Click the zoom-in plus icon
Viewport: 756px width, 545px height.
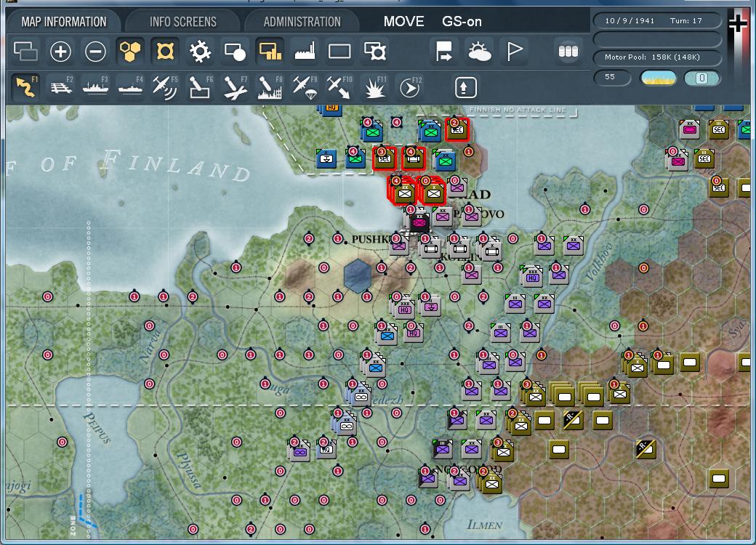tap(61, 51)
